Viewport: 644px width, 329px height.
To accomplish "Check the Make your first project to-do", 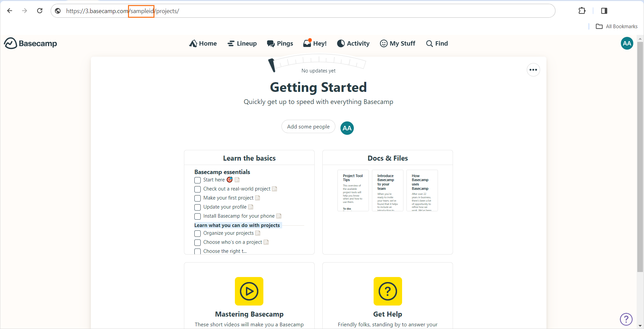I will (x=198, y=198).
